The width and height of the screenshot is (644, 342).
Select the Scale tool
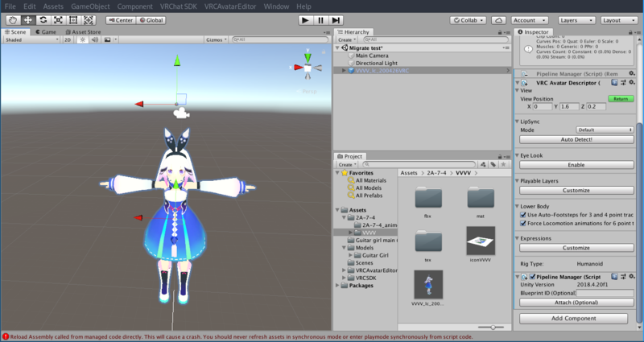[x=58, y=20]
